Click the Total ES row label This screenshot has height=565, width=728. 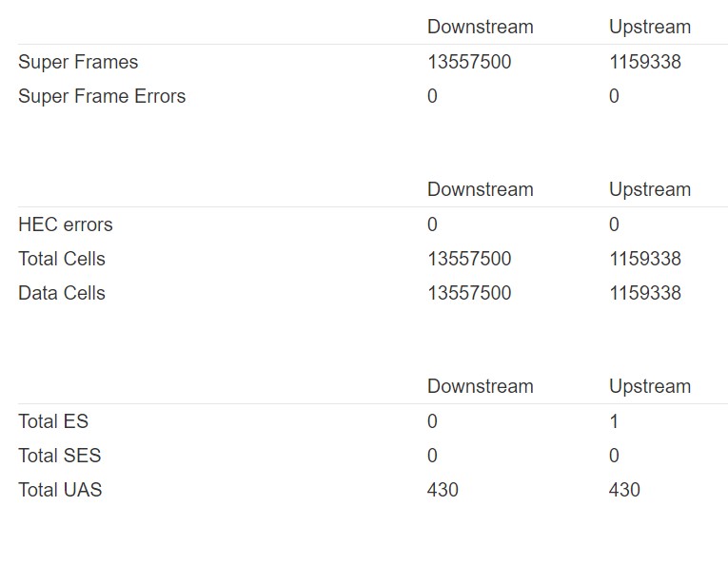coord(53,421)
